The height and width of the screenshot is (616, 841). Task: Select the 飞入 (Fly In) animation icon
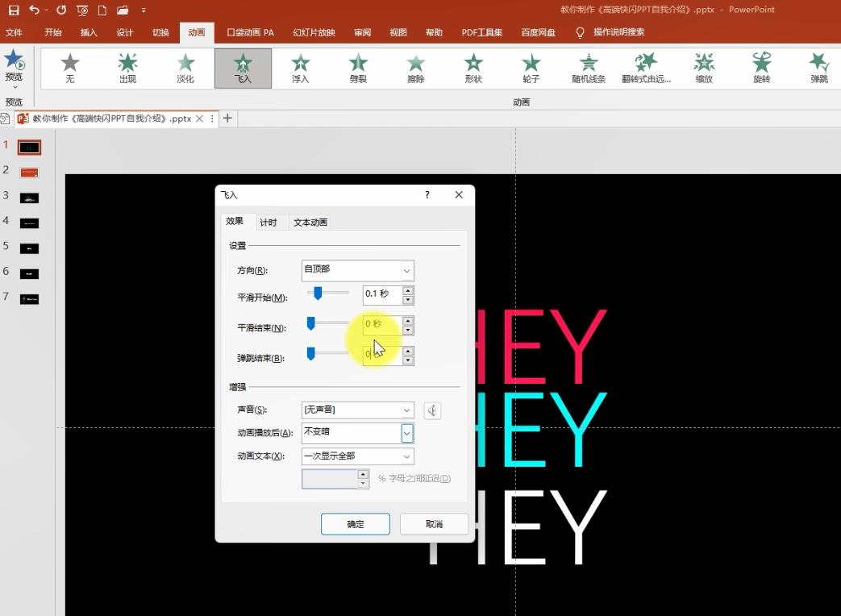point(242,68)
